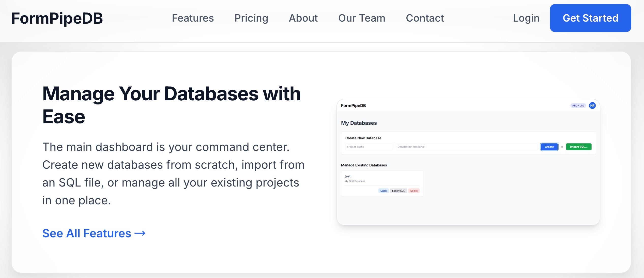Navigate to Our Team
This screenshot has height=278, width=644.
pyautogui.click(x=362, y=18)
